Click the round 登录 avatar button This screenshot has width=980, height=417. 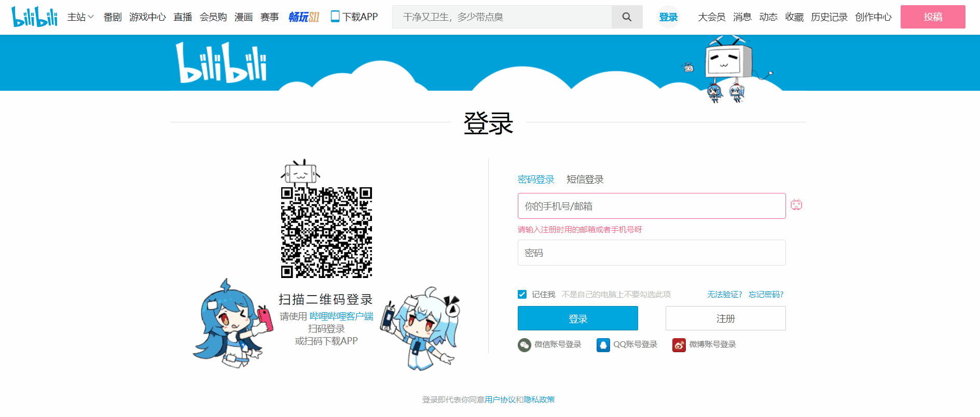668,17
